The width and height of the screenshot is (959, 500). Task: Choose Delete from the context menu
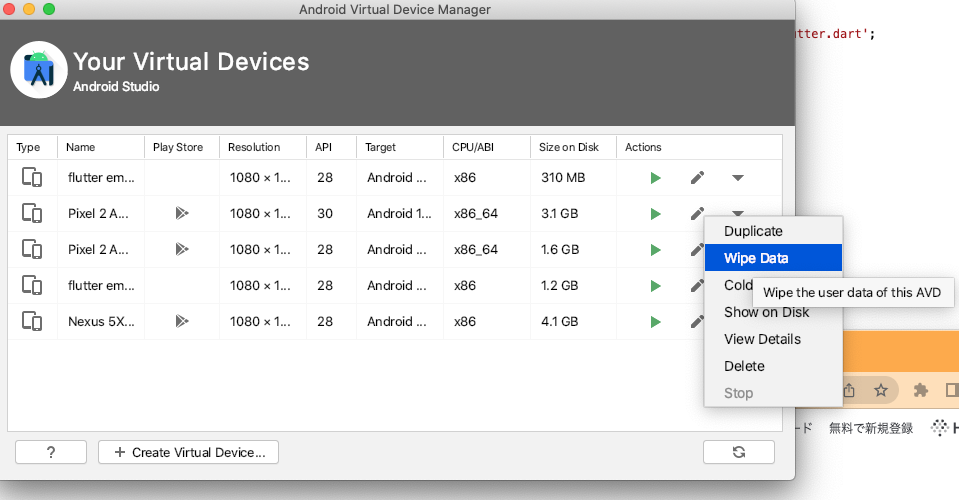point(774,366)
